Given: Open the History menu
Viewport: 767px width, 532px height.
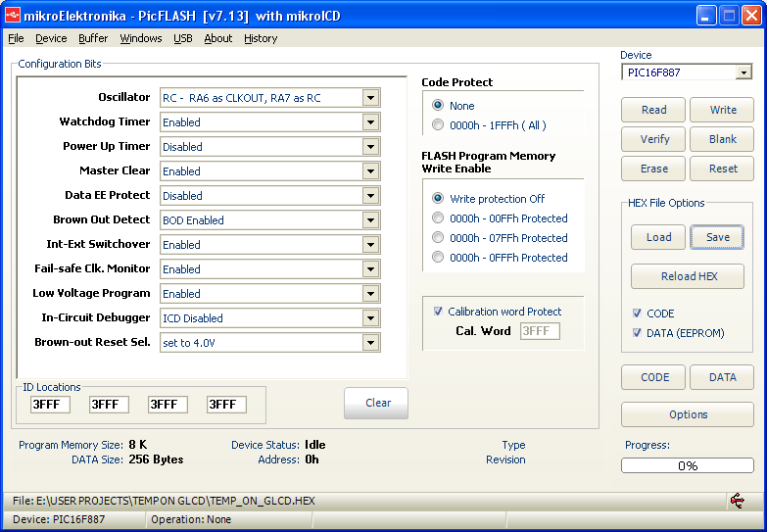Looking at the screenshot, I should pos(261,38).
